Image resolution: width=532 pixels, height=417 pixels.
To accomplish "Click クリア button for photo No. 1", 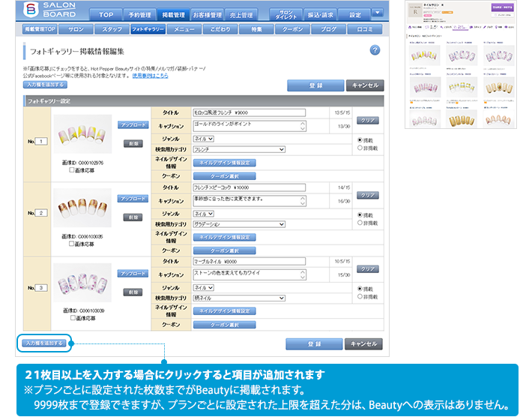I will click(x=366, y=120).
